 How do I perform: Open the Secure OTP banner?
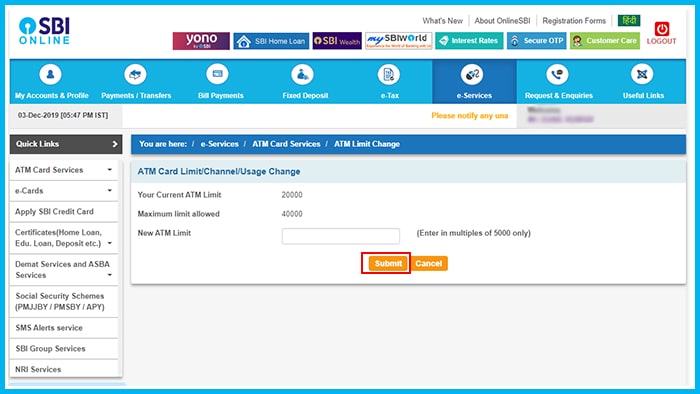[x=537, y=41]
